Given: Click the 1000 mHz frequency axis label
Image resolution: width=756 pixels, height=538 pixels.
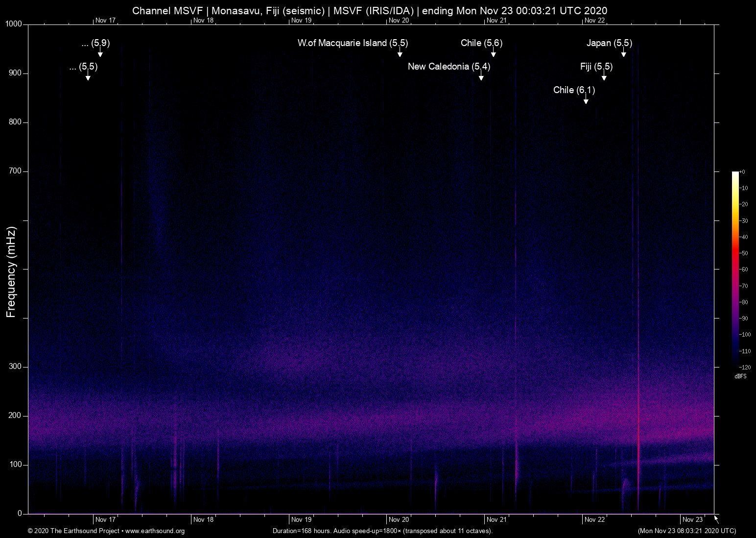Looking at the screenshot, I should click(x=13, y=24).
